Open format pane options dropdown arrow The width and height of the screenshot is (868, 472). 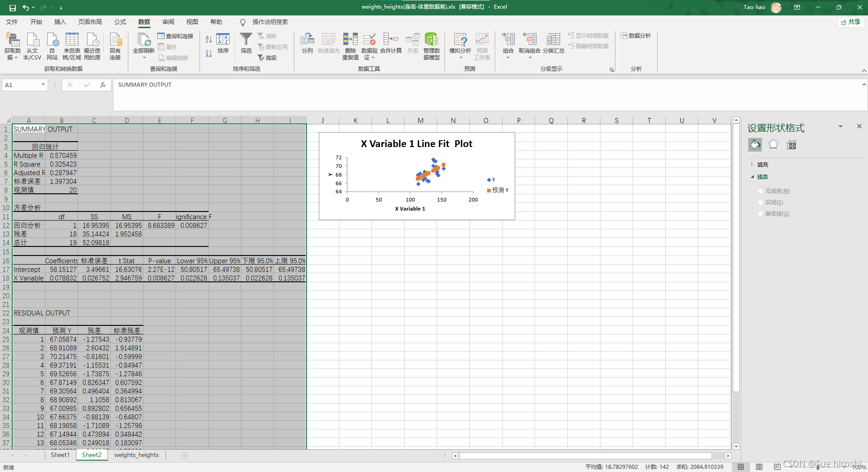[x=840, y=127]
